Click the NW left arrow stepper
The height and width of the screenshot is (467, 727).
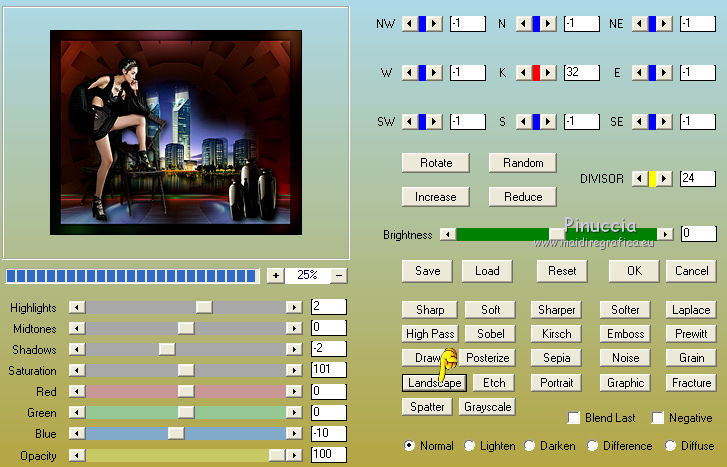(x=409, y=24)
